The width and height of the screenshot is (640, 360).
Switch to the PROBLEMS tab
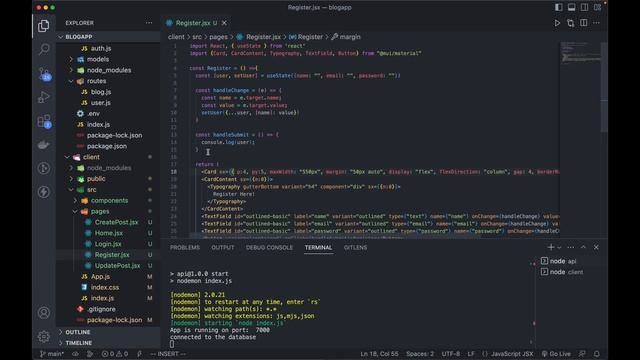[x=185, y=248]
